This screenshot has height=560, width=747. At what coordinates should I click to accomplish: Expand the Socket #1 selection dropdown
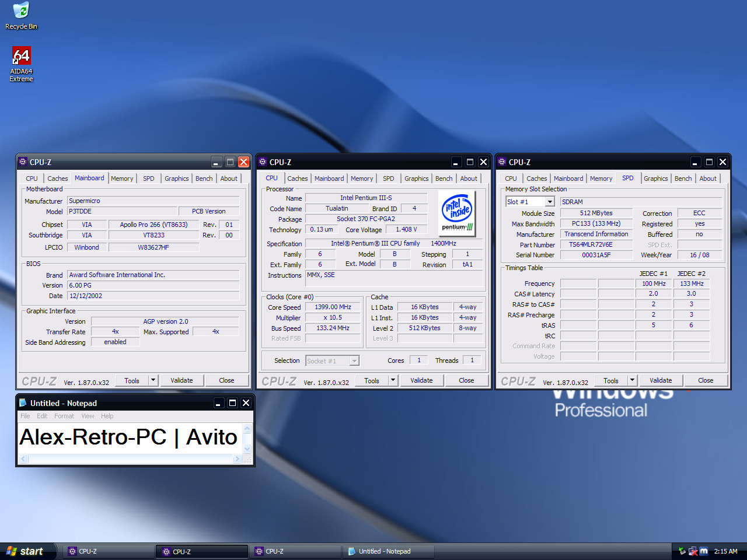pyautogui.click(x=354, y=361)
